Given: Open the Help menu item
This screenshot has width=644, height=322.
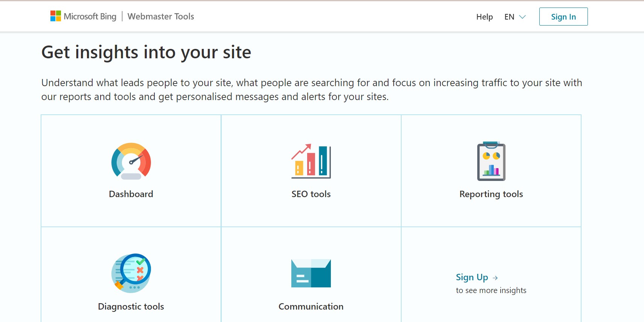Looking at the screenshot, I should [x=484, y=17].
